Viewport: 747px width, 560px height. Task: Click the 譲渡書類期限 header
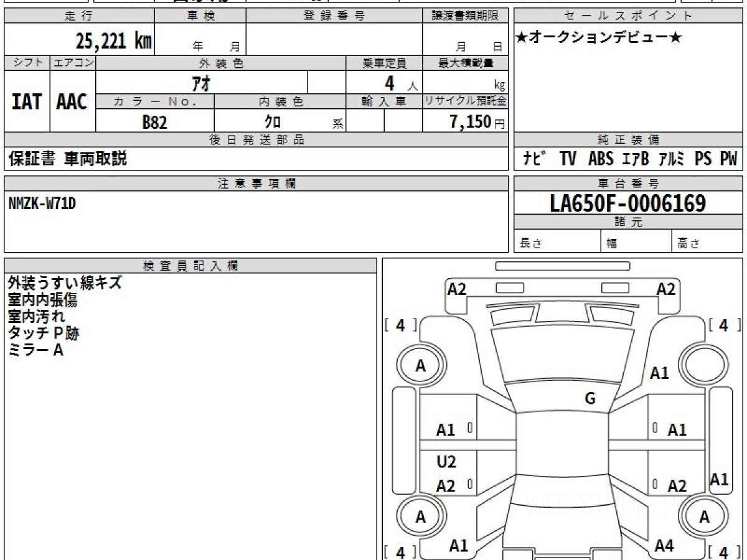coord(465,16)
